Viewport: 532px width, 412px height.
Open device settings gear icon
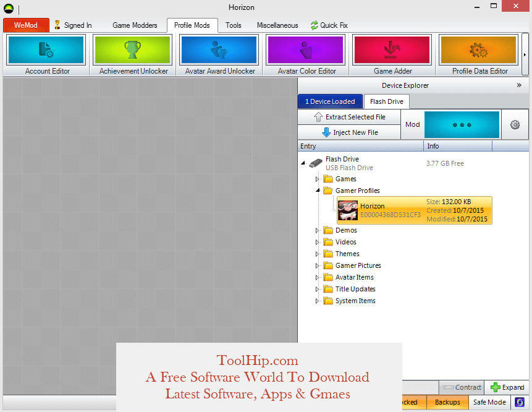click(515, 125)
